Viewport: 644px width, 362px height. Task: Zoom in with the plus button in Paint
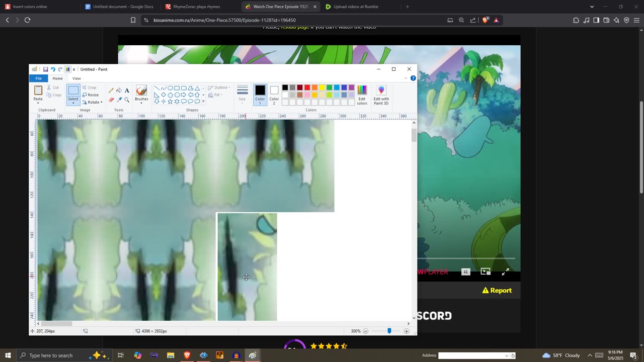click(407, 331)
